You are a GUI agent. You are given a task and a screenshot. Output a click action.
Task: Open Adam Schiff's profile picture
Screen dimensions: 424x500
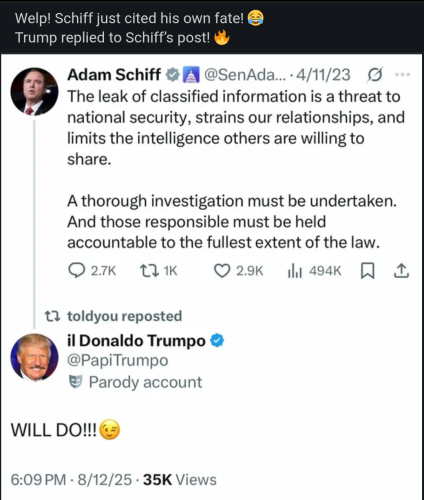[34, 92]
